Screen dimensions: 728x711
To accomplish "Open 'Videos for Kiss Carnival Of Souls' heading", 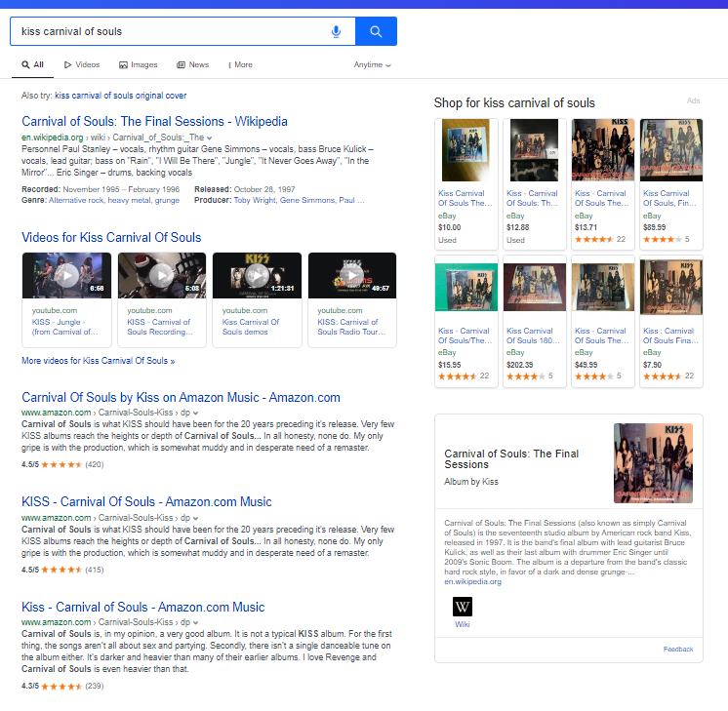I will [x=111, y=238].
